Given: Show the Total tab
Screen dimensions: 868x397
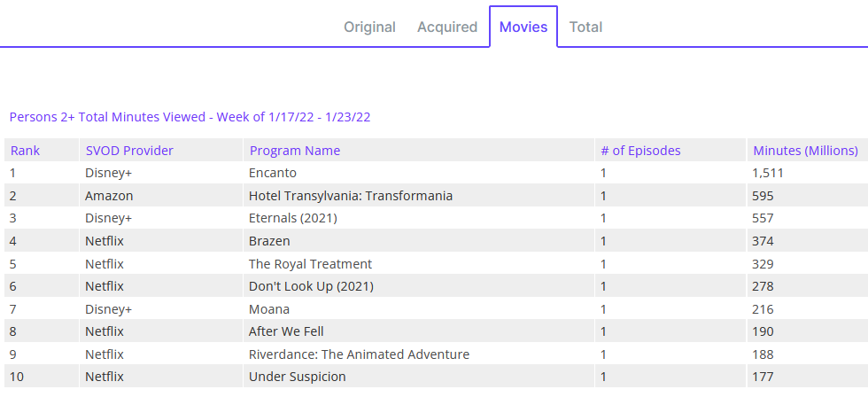Looking at the screenshot, I should click(x=585, y=27).
